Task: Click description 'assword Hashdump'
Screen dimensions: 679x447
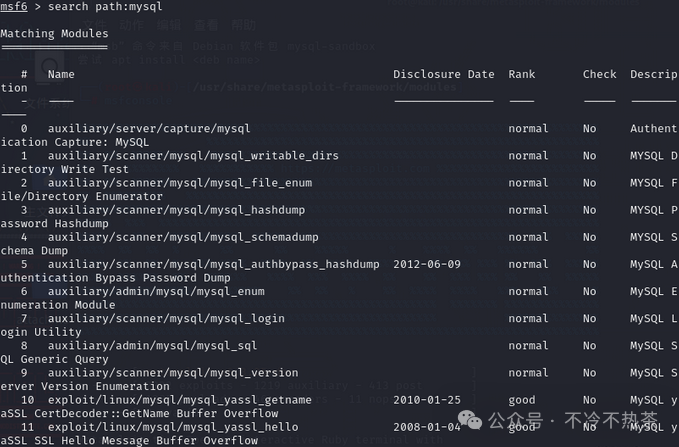Action: [x=55, y=224]
